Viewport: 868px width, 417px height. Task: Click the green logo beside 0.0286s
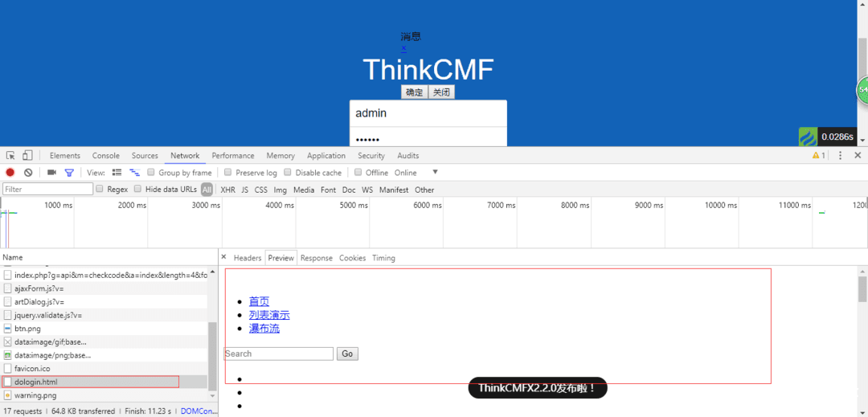(x=808, y=137)
